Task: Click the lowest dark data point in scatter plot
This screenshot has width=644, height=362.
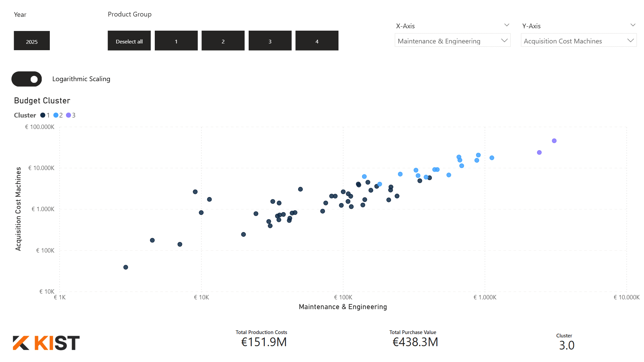Action: tap(126, 267)
